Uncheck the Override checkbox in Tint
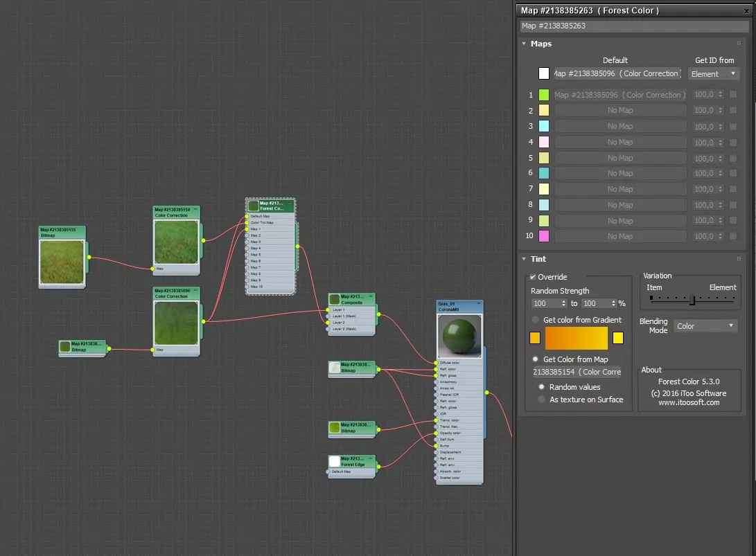This screenshot has width=756, height=556. point(533,277)
